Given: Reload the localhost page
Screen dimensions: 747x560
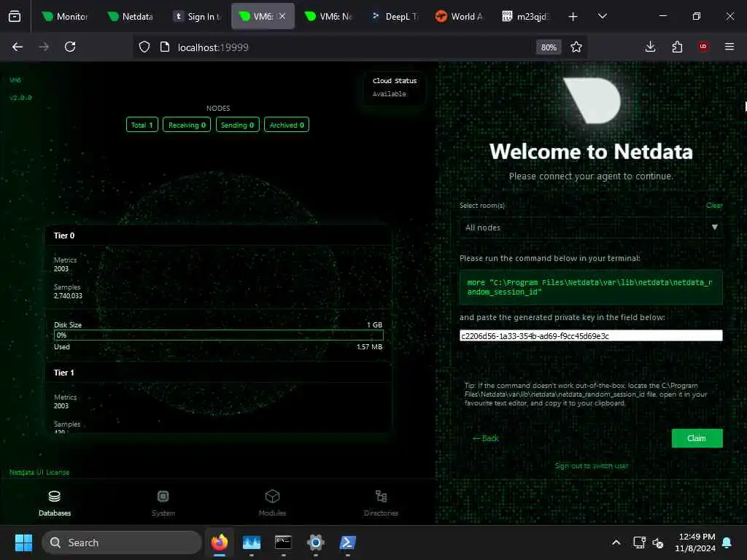Looking at the screenshot, I should point(70,47).
